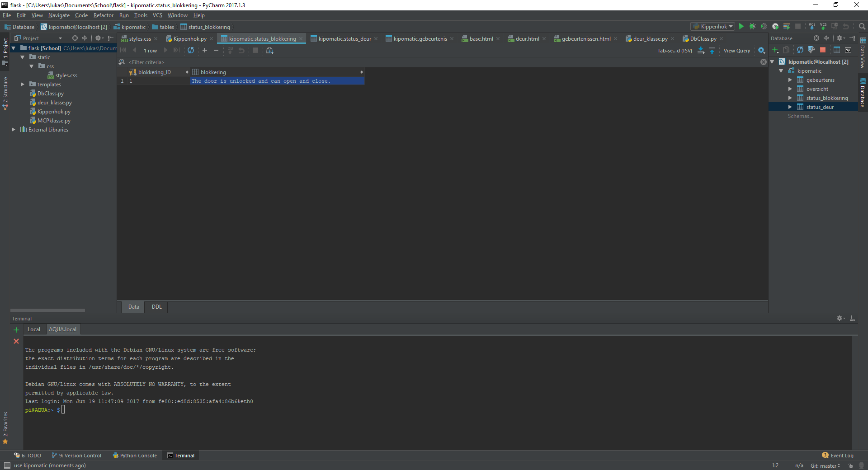Add a new row with the plus icon

pos(205,50)
